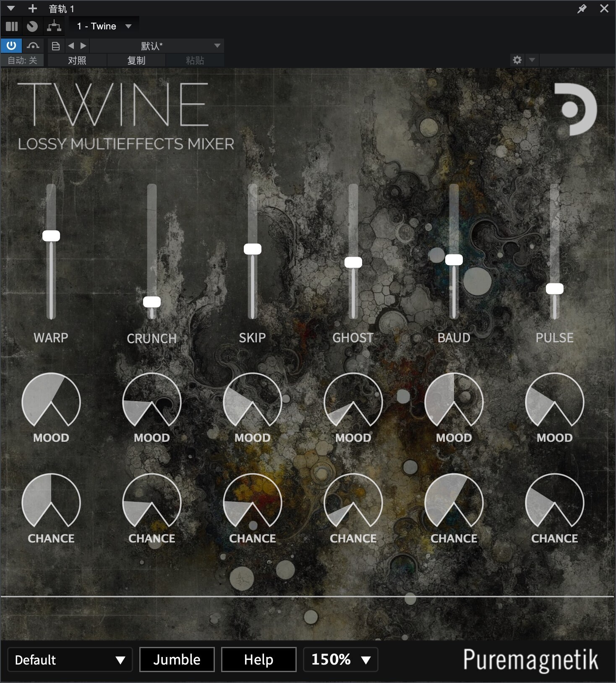This screenshot has width=616, height=683.
Task: Toggle the plugin power bypass button
Action: [11, 46]
